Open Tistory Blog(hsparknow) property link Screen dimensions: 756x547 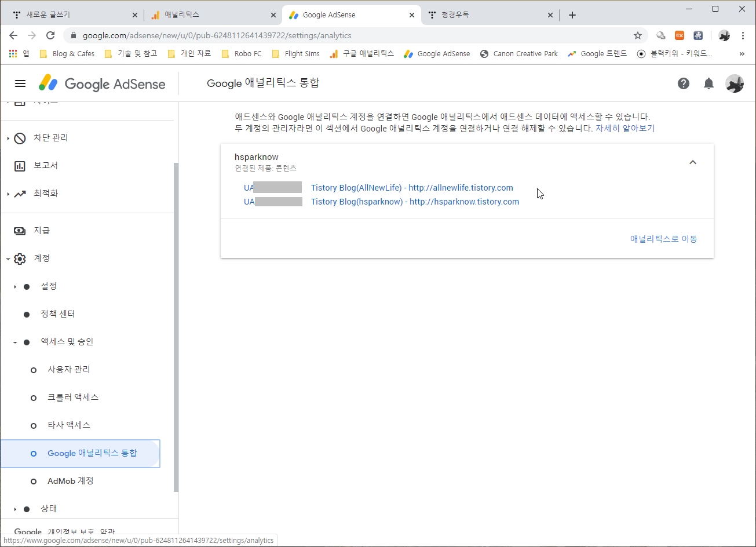[x=415, y=202]
